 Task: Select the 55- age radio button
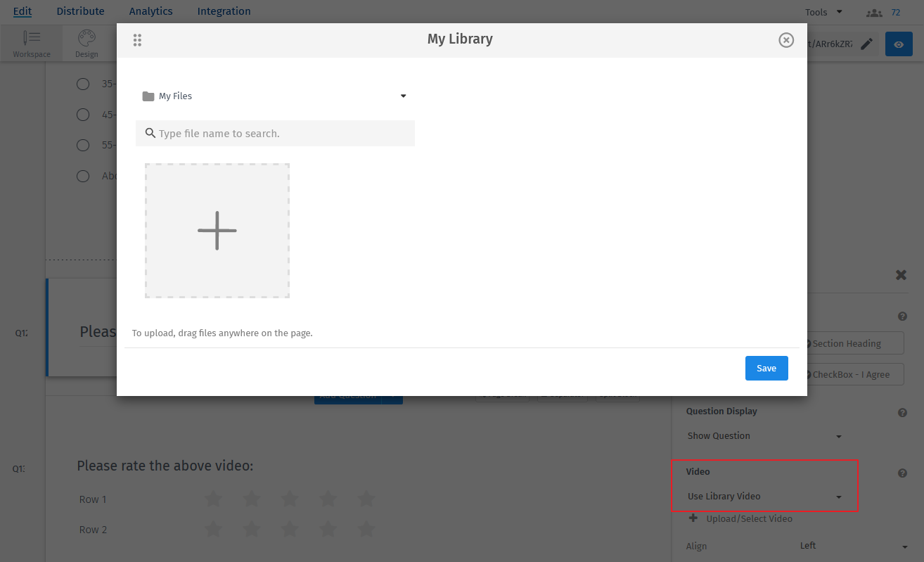82,145
